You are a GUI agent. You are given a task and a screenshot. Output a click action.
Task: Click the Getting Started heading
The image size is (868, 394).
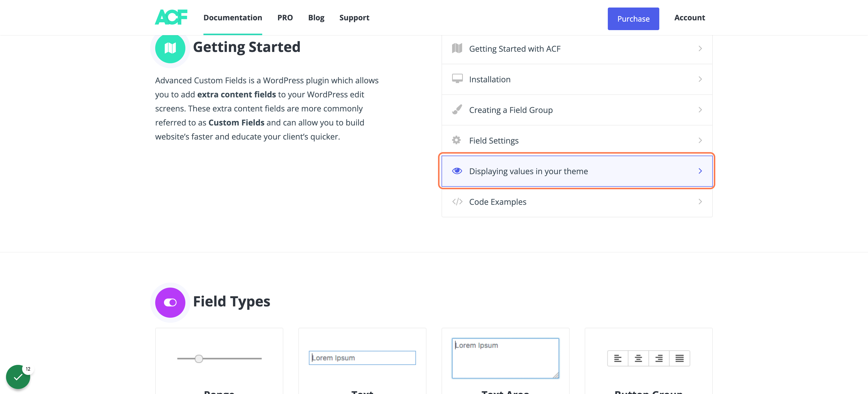click(x=246, y=47)
